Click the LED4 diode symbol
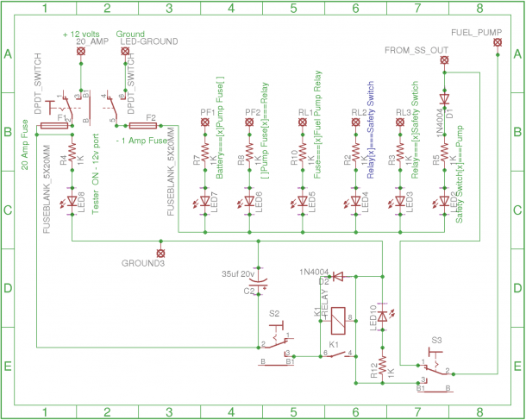Screen dimensions: 526x420 354,201
